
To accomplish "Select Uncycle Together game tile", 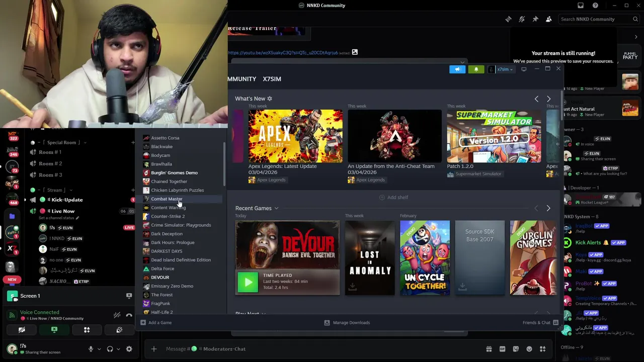I will (x=425, y=257).
